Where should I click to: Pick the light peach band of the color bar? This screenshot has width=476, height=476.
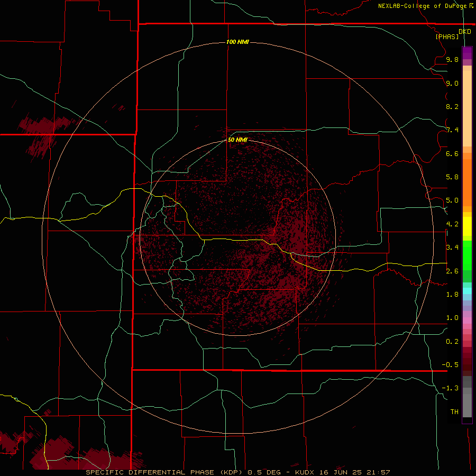[x=467, y=108]
